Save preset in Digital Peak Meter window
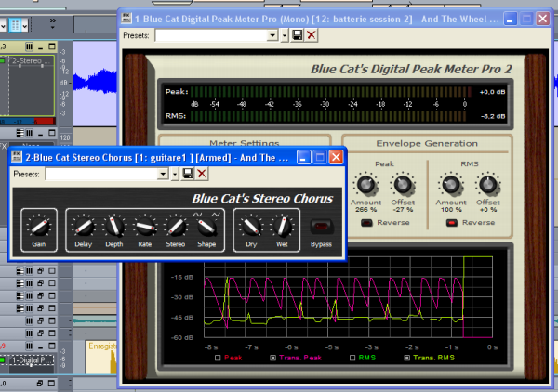 [x=298, y=35]
